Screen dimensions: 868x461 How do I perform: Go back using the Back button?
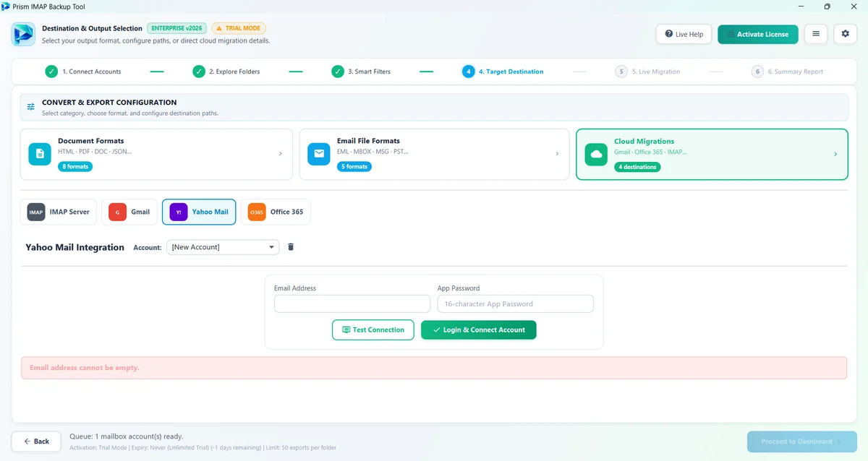click(x=36, y=441)
